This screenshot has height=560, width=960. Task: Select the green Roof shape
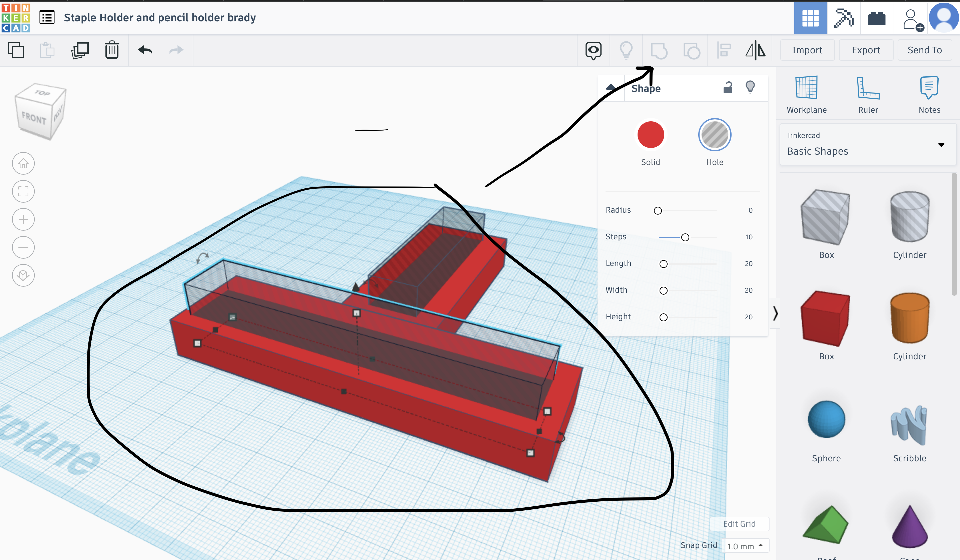[x=826, y=525]
